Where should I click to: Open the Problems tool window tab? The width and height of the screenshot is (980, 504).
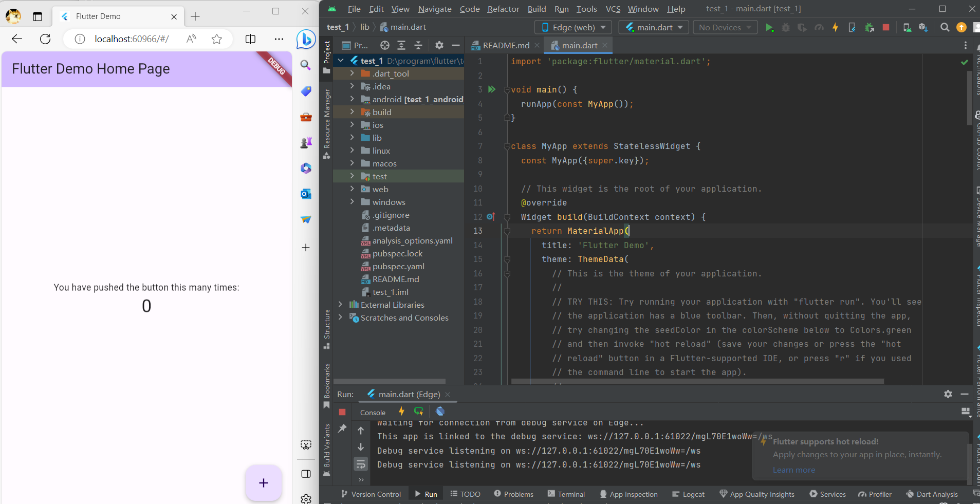coord(513,494)
